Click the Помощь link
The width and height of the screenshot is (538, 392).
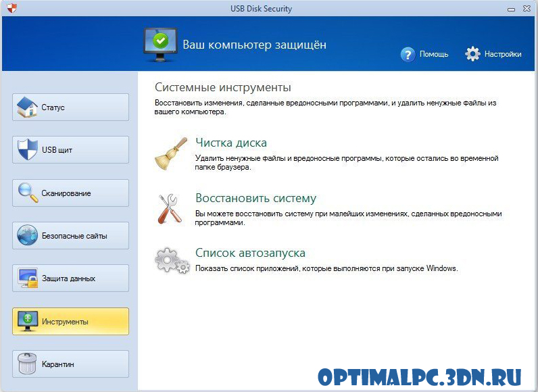pyautogui.click(x=434, y=54)
